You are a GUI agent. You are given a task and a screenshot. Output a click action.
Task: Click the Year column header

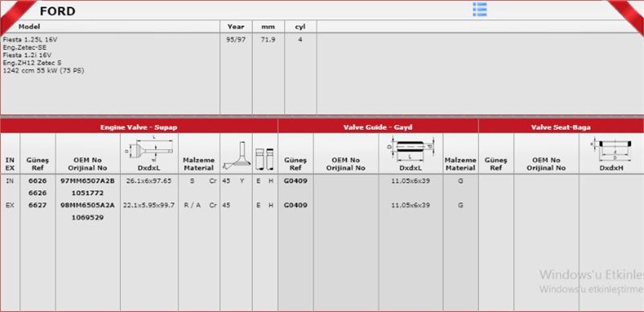pyautogui.click(x=236, y=27)
